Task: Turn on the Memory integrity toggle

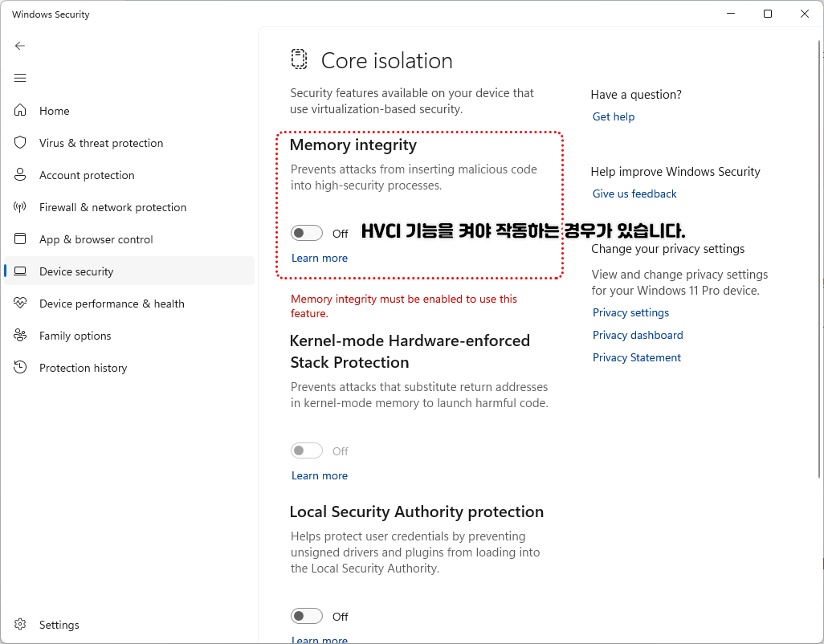Action: pos(307,233)
